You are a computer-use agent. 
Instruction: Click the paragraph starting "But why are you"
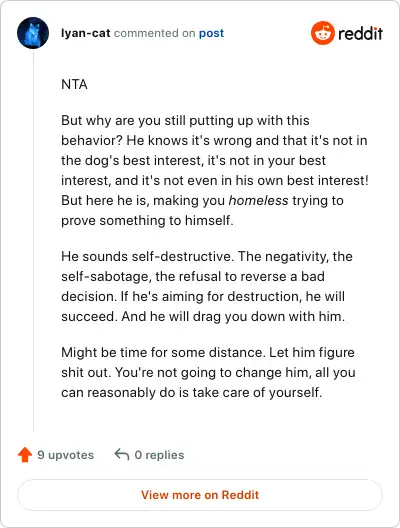[215, 170]
